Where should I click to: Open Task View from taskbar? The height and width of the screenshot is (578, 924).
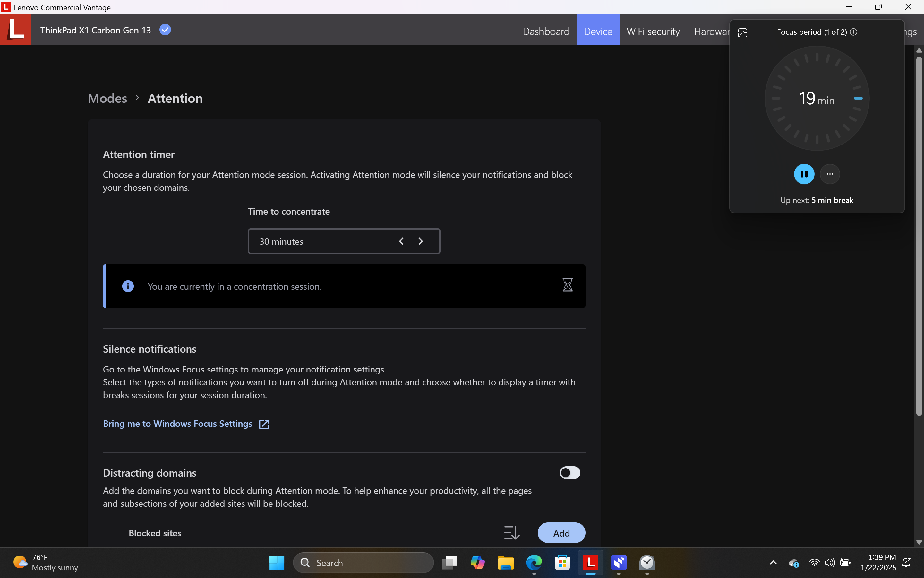449,563
